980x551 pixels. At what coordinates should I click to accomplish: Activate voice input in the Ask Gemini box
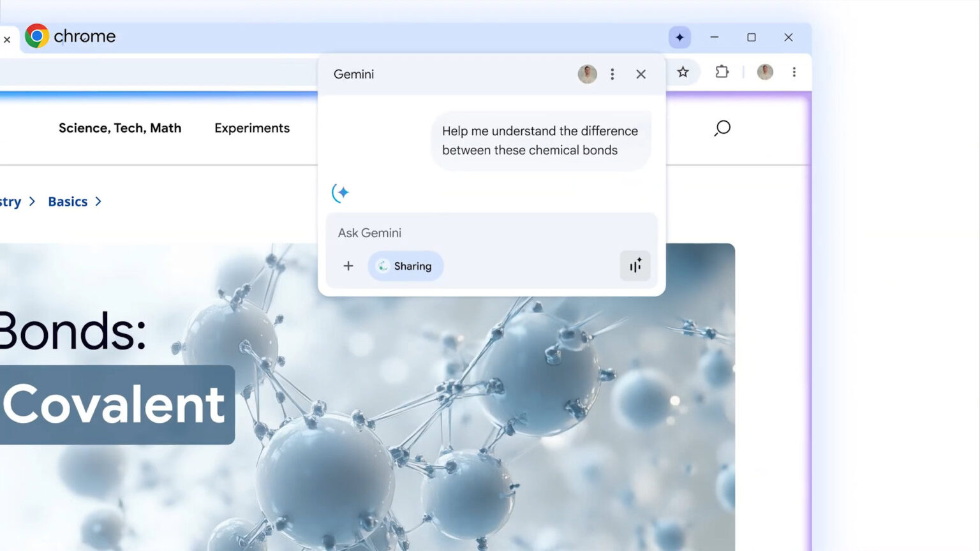point(635,266)
